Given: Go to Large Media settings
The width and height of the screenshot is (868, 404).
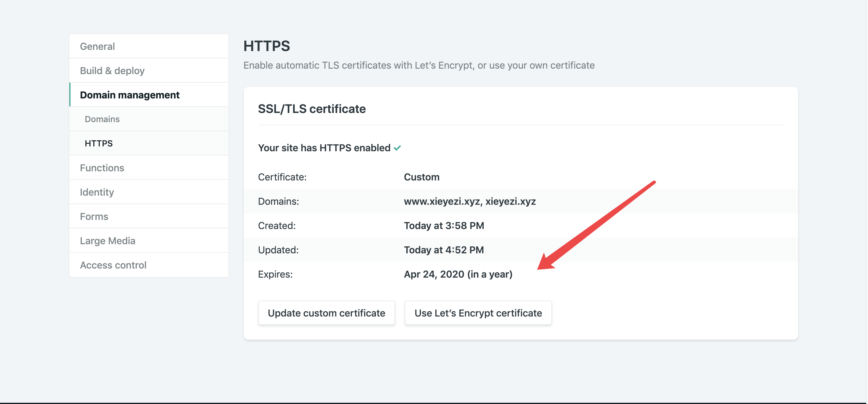Looking at the screenshot, I should (108, 241).
